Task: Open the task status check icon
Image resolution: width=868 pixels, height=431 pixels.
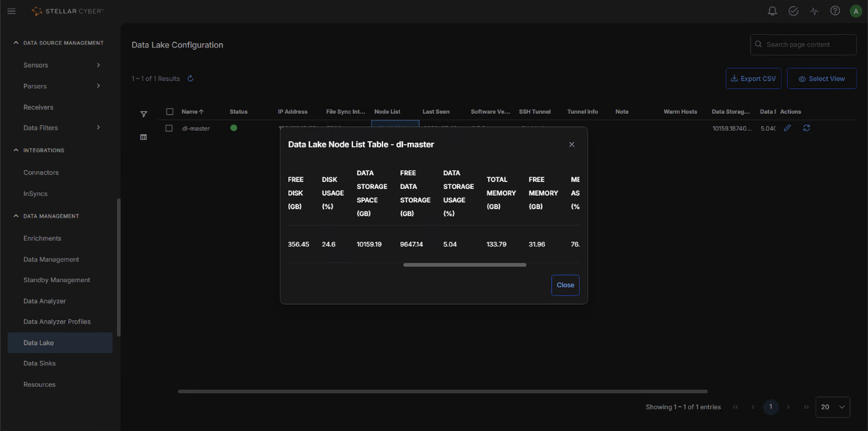Action: 793,11
